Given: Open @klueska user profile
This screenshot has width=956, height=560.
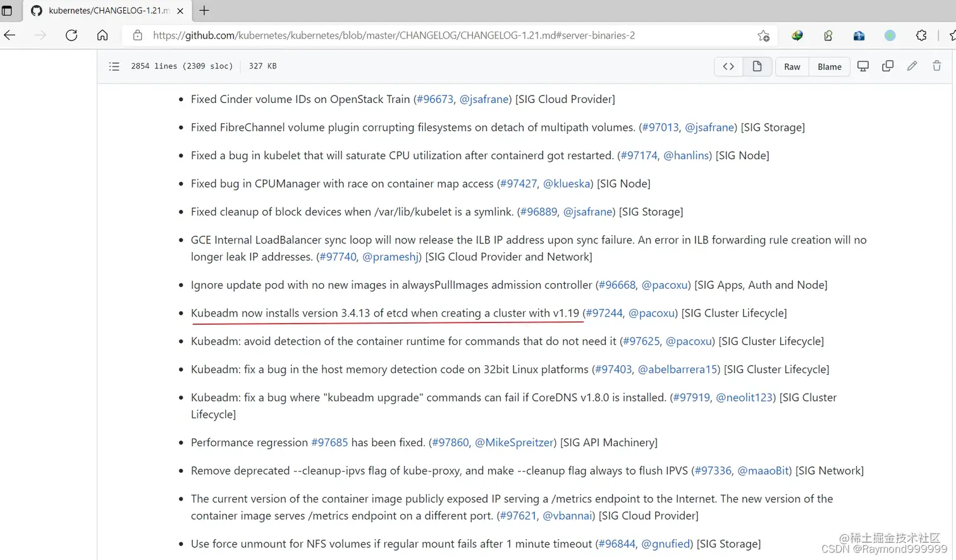Looking at the screenshot, I should tap(567, 184).
